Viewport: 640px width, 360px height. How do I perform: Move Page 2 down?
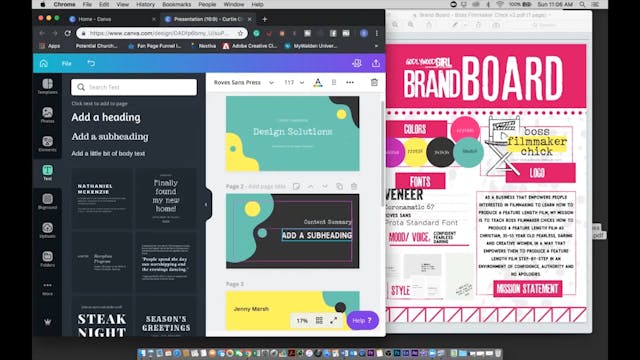[x=325, y=187]
